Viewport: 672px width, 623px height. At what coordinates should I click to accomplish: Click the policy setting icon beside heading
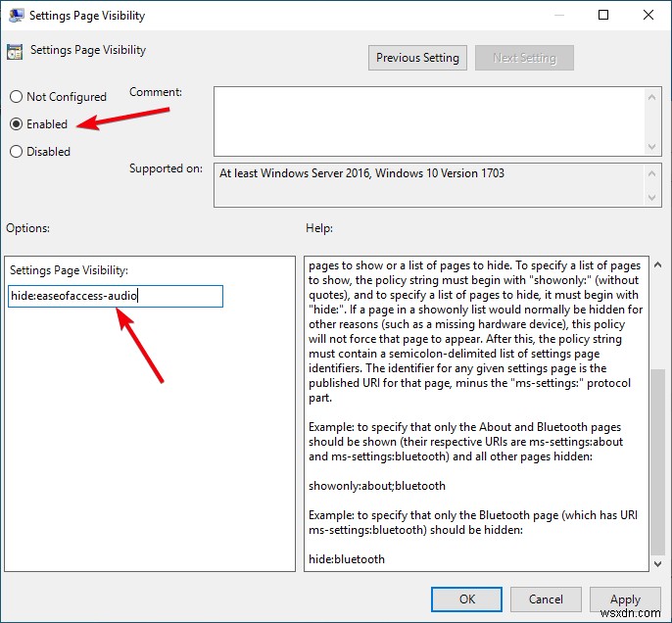[x=15, y=52]
